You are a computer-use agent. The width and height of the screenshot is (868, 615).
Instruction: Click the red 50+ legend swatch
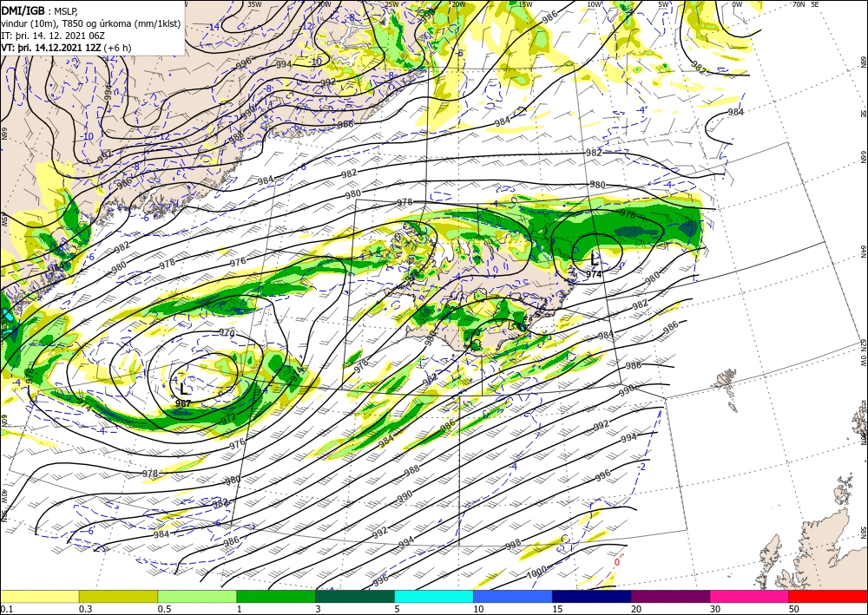pos(828,596)
